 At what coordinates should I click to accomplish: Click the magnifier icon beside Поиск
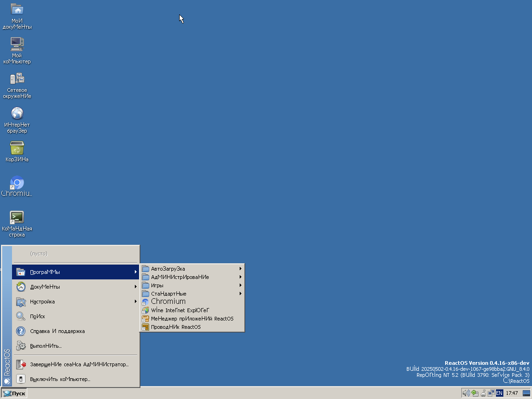pos(21,316)
